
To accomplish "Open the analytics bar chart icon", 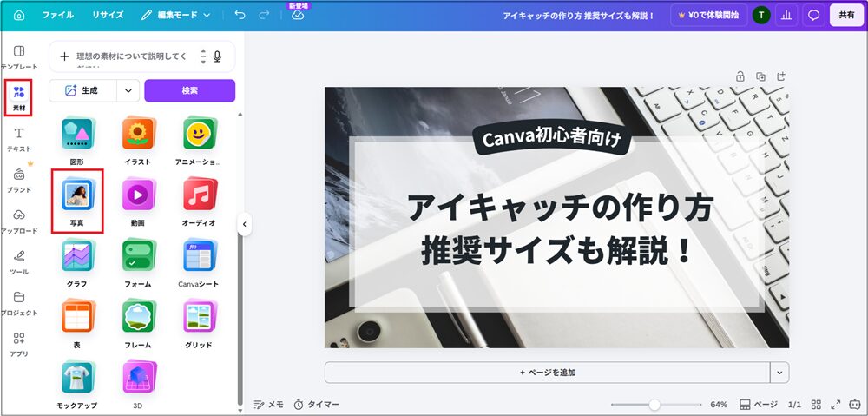I will [x=786, y=16].
